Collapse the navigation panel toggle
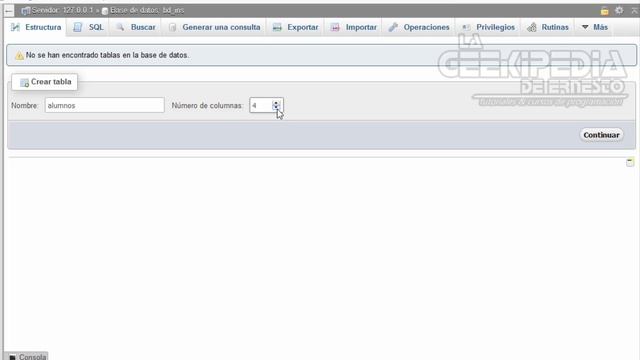This screenshot has height=360, width=640. [x=9, y=11]
